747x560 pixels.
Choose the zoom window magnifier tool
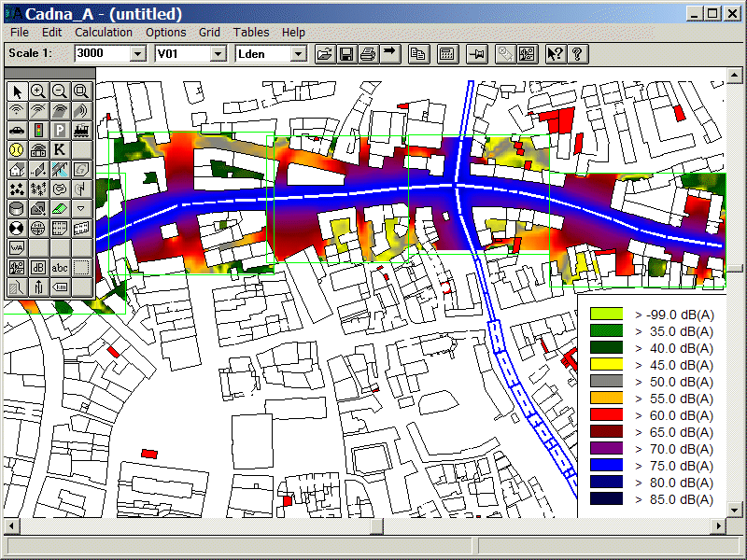[x=81, y=91]
